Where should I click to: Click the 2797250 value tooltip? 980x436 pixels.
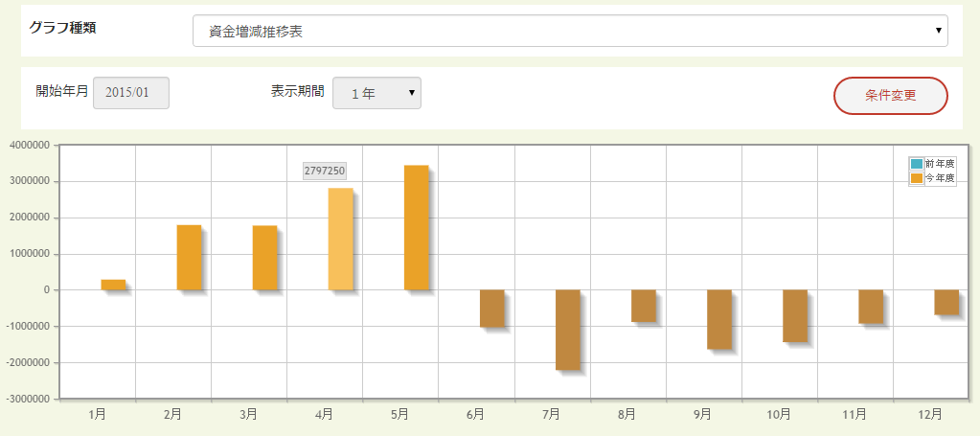point(325,171)
